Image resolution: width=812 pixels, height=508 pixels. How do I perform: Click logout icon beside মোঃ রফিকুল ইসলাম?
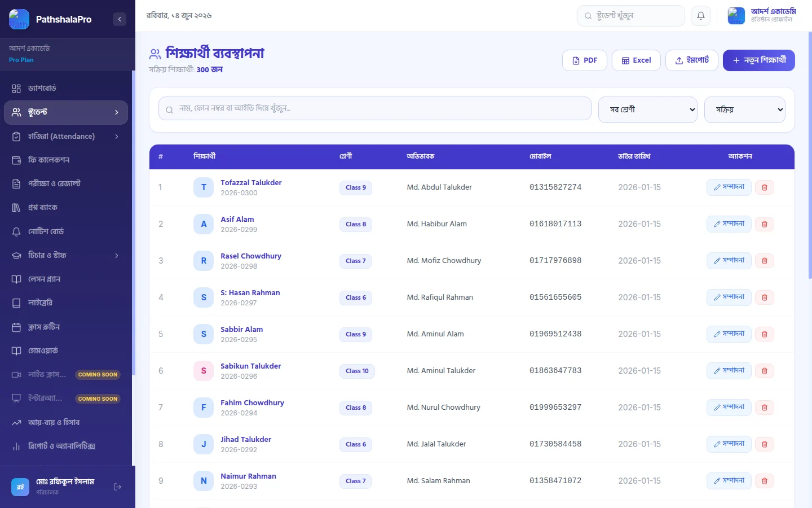pyautogui.click(x=117, y=487)
